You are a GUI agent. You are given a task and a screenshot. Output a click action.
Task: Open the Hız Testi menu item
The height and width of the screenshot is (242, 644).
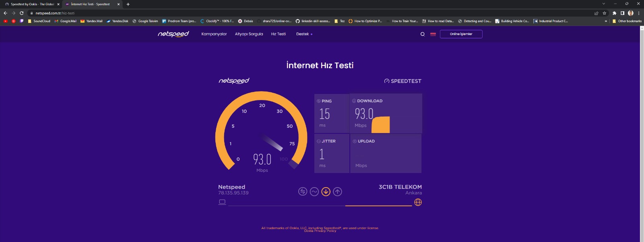(278, 34)
